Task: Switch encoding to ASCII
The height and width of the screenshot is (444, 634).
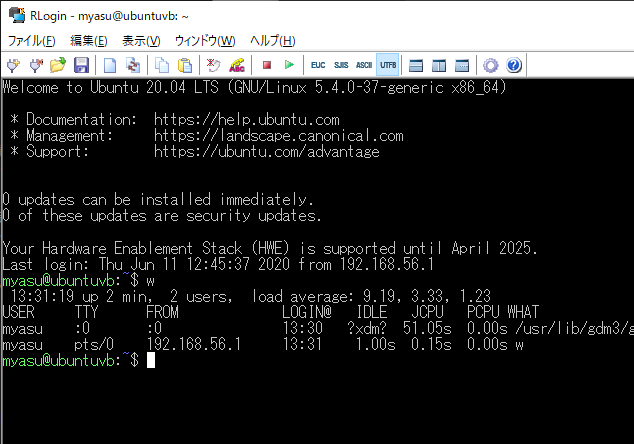Action: [x=364, y=65]
